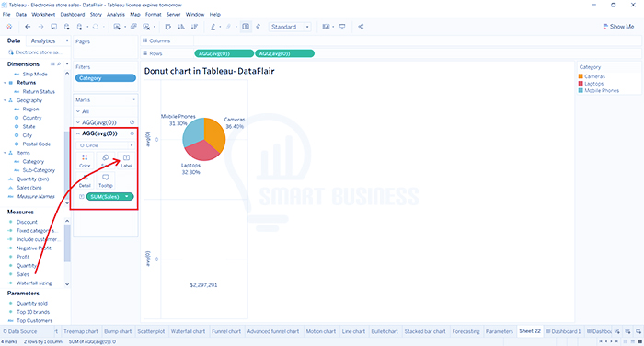Switch to the Analytics tab
This screenshot has width=644, height=346.
tap(43, 40)
